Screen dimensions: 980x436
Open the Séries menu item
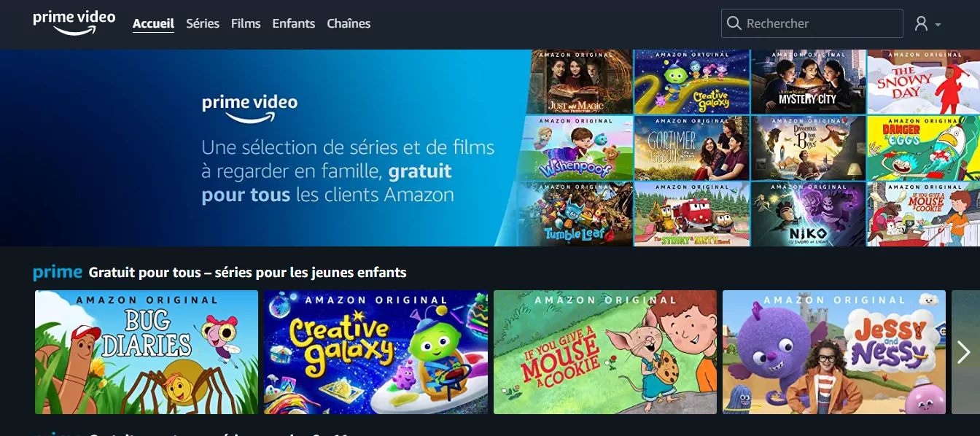203,23
